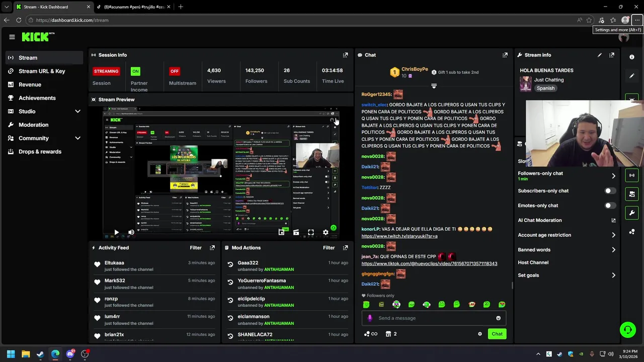Click the shop icon beside number 2
The height and width of the screenshot is (362, 644).
pyautogui.click(x=388, y=334)
